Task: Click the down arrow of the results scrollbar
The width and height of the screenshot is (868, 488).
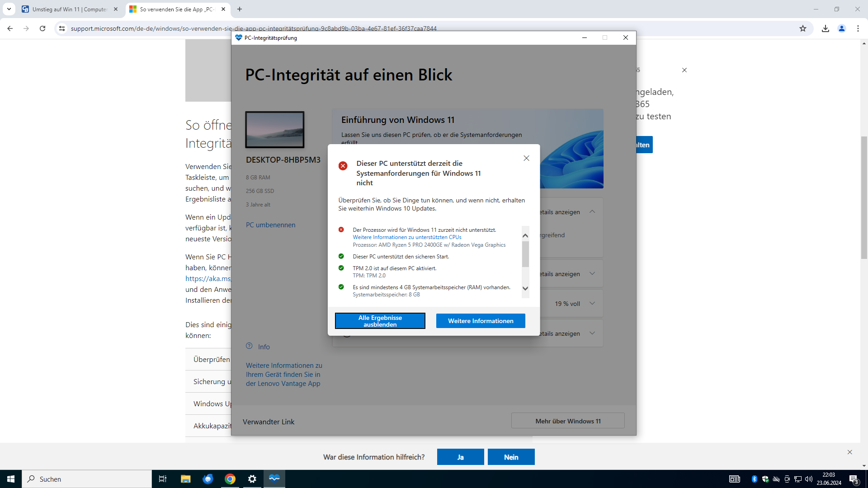Action: [525, 288]
